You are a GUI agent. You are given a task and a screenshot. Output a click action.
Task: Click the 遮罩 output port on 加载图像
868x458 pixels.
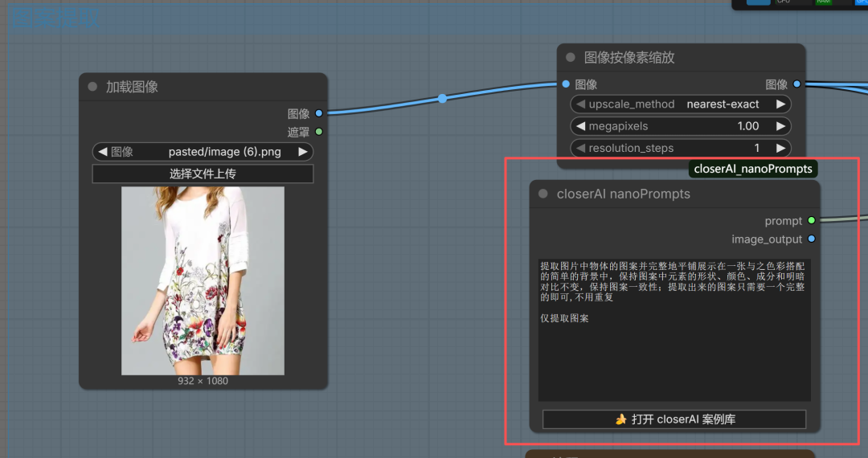(319, 132)
